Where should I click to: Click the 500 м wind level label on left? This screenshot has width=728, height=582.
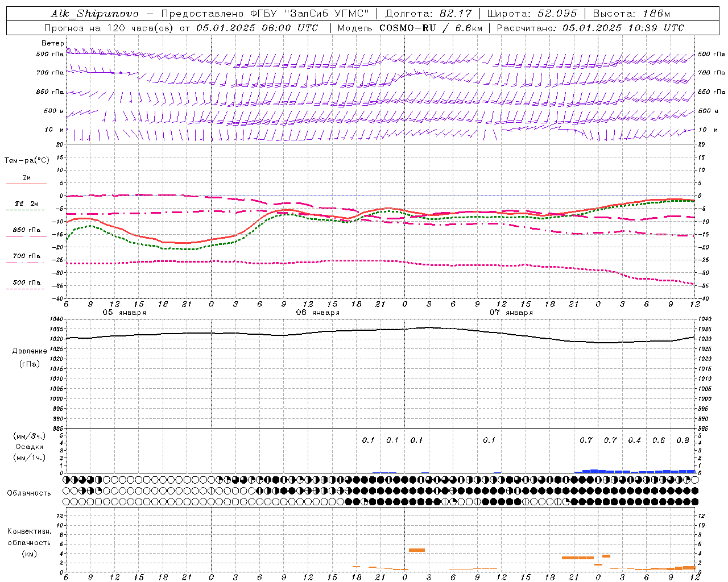[54, 111]
